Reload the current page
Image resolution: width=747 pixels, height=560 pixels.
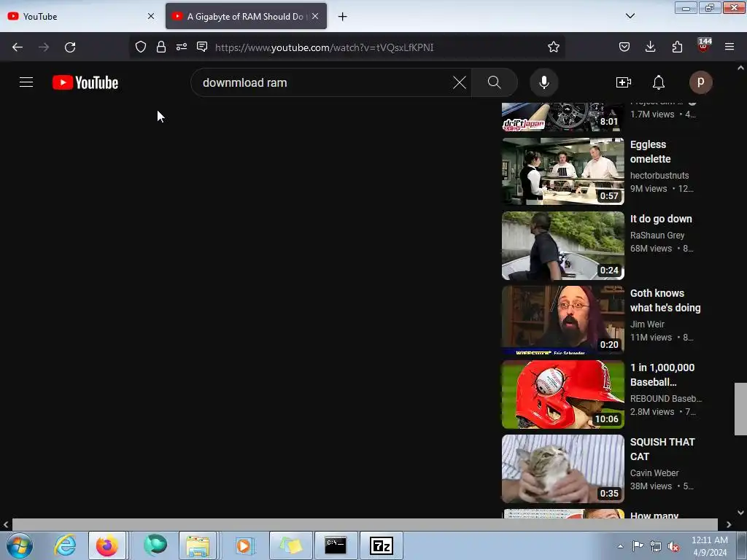pos(70,47)
